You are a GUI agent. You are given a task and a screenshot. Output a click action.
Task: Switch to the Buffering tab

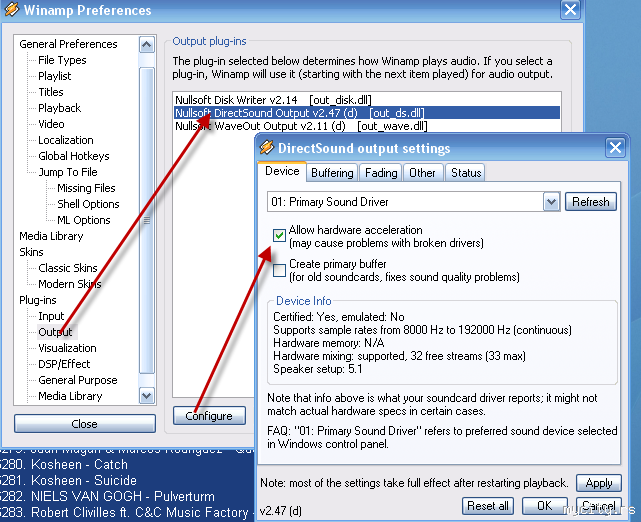point(332,173)
